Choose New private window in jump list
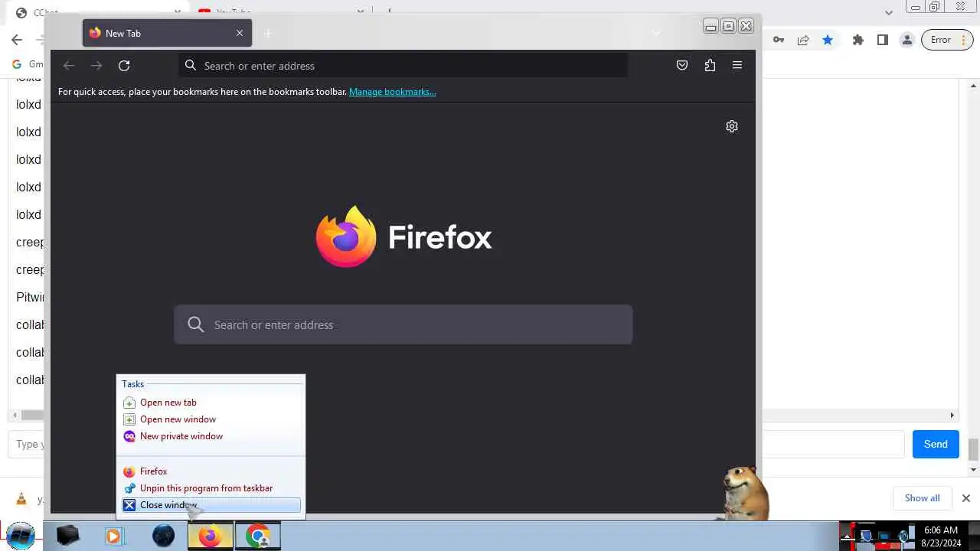Screen dimensions: 980x551 click(211, 436)
